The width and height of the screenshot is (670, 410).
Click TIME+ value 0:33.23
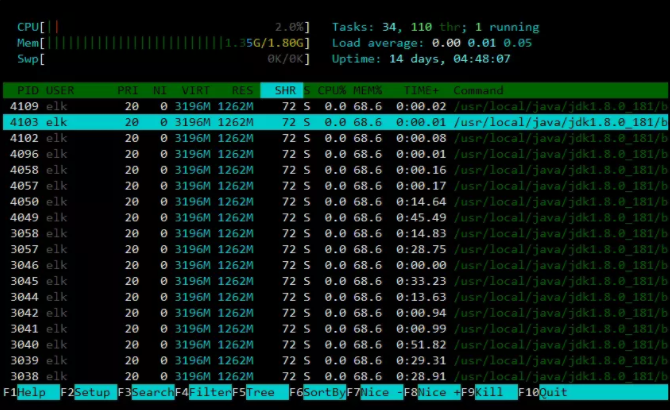pos(421,281)
